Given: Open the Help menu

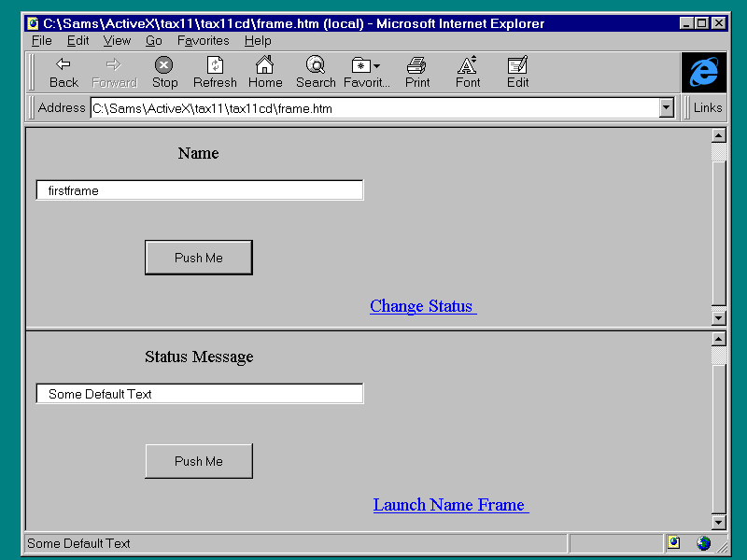Looking at the screenshot, I should coord(258,41).
